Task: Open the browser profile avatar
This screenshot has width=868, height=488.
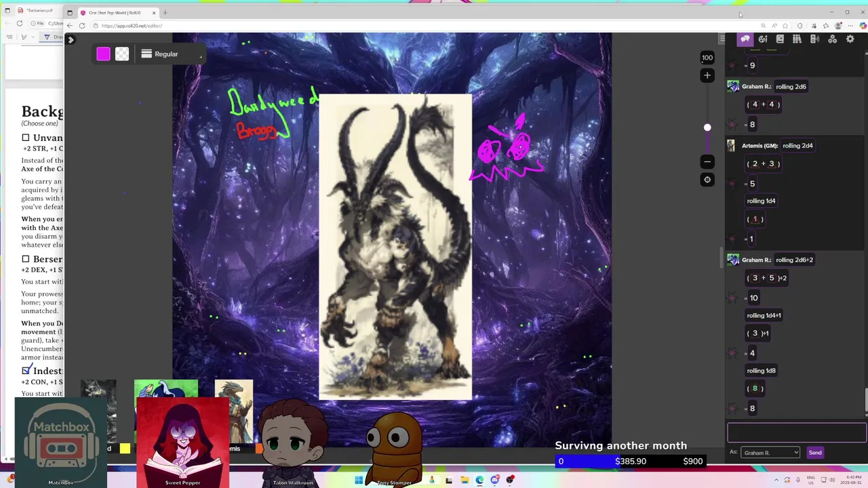Action: coord(838,26)
